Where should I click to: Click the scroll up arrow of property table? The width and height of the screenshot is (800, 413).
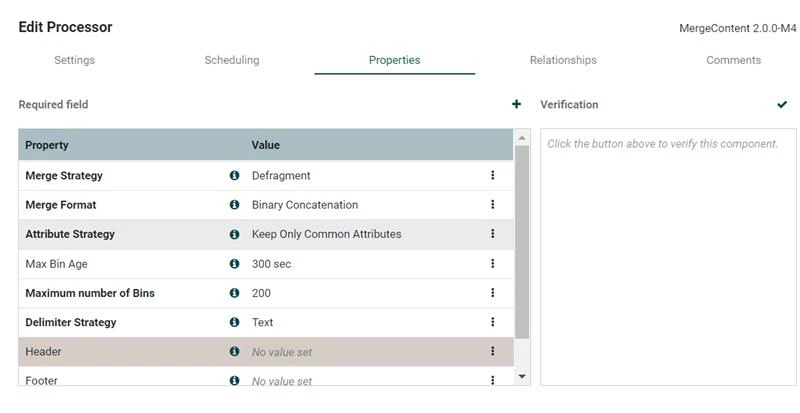pyautogui.click(x=521, y=137)
